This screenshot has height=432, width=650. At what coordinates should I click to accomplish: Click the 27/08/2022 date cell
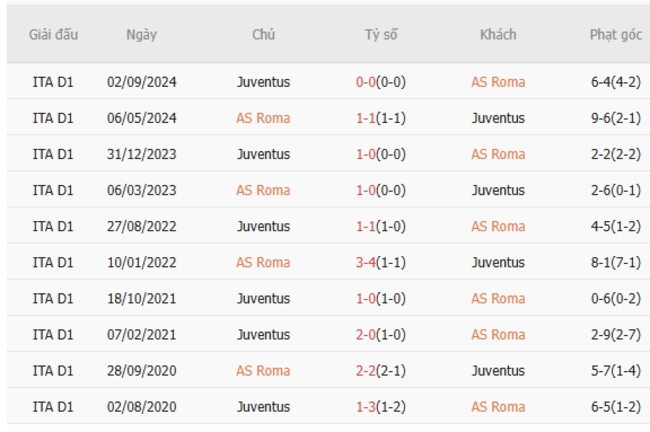(141, 226)
